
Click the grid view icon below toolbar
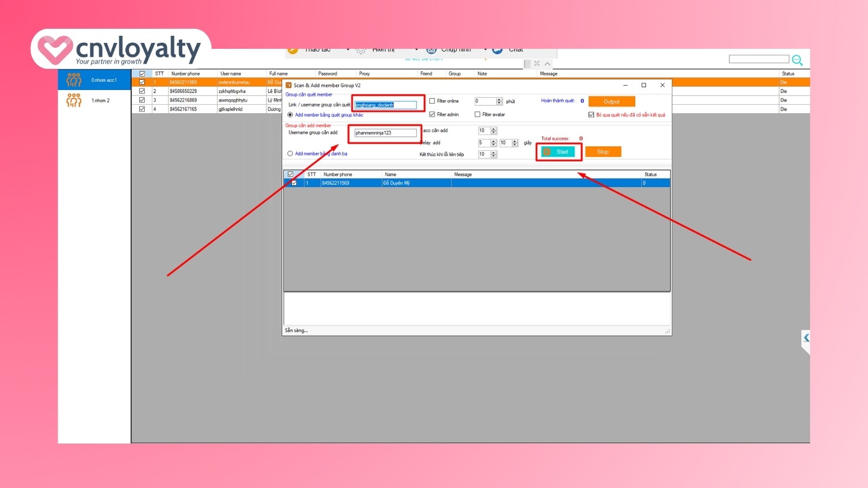coord(527,64)
